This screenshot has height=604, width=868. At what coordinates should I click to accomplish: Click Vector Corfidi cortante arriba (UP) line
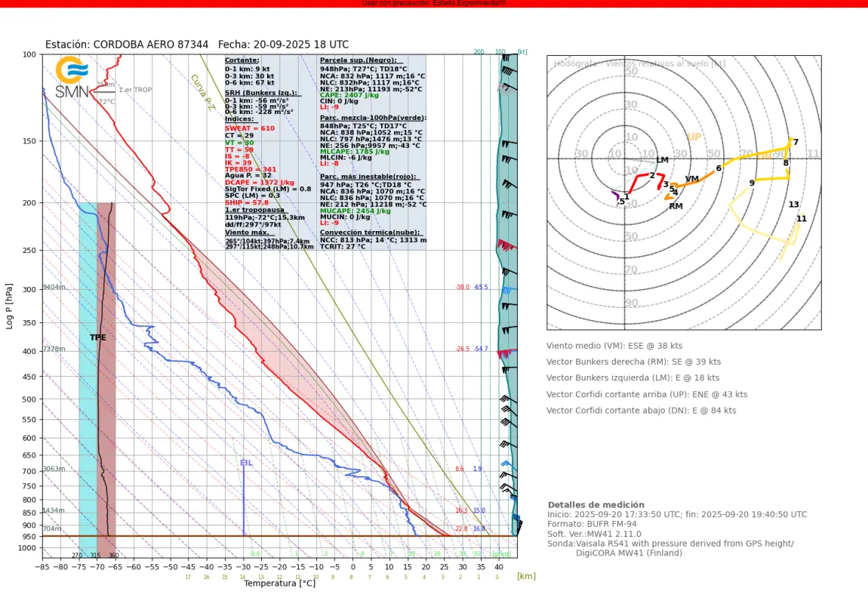tap(647, 394)
